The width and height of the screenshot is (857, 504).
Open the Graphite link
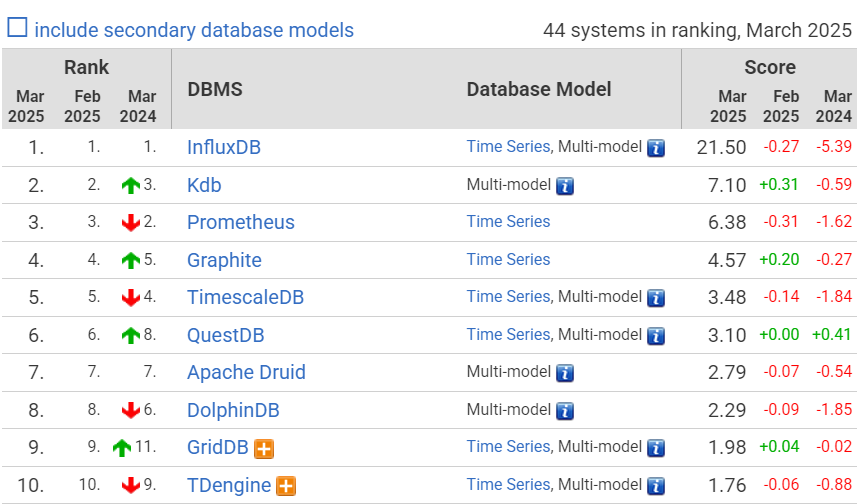pos(224,260)
